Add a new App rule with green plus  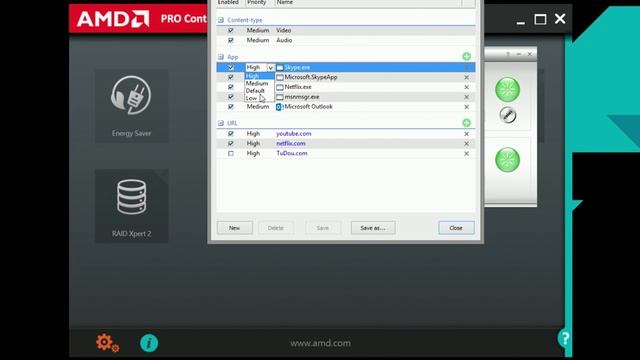click(467, 56)
